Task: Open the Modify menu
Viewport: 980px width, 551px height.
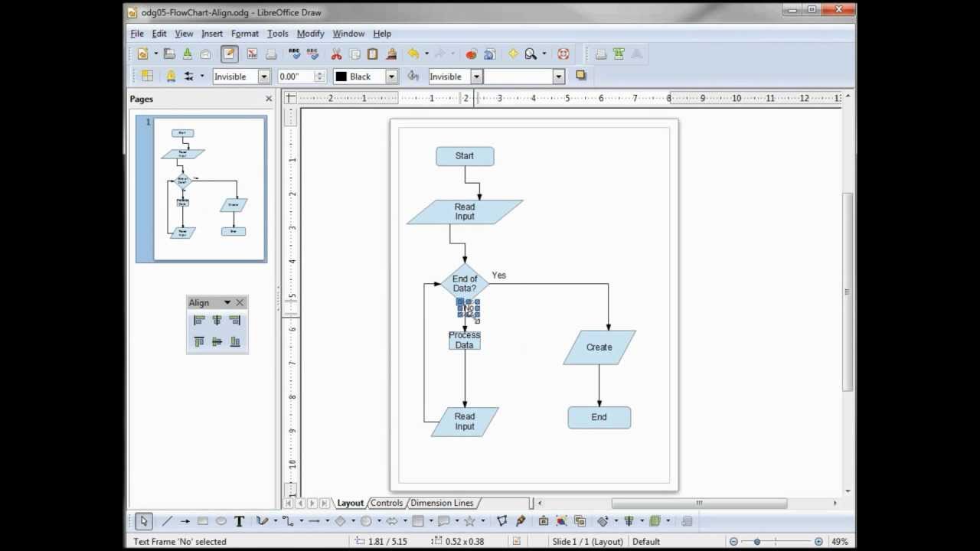Action: coord(310,34)
